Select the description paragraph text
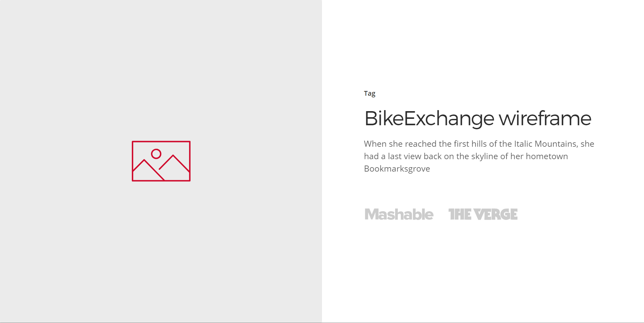This screenshot has height=323, width=644. (x=479, y=156)
